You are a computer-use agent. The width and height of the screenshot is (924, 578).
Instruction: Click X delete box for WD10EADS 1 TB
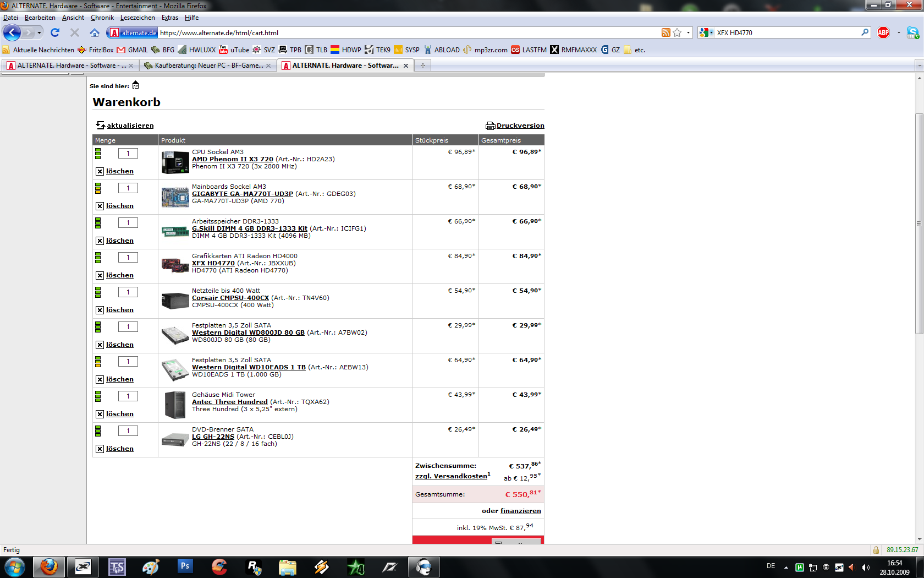pyautogui.click(x=100, y=379)
